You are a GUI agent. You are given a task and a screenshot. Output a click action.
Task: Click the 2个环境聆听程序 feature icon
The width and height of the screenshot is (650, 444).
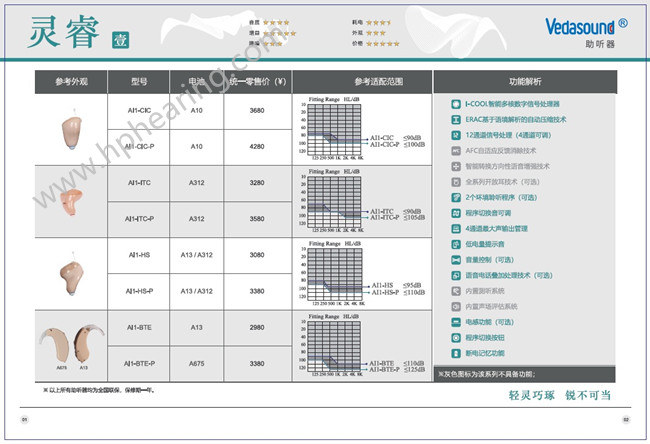[x=456, y=198]
